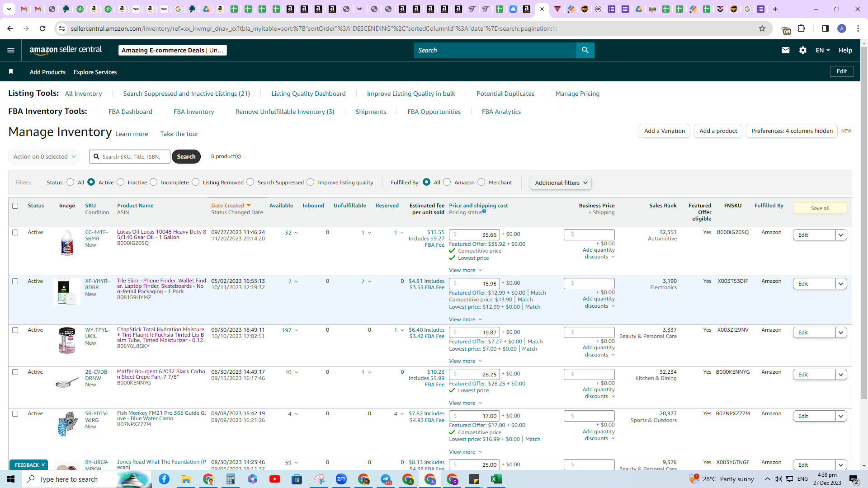Open the browser extensions puzzle icon
Image resolution: width=868 pixels, height=488 pixels.
[x=802, y=28]
